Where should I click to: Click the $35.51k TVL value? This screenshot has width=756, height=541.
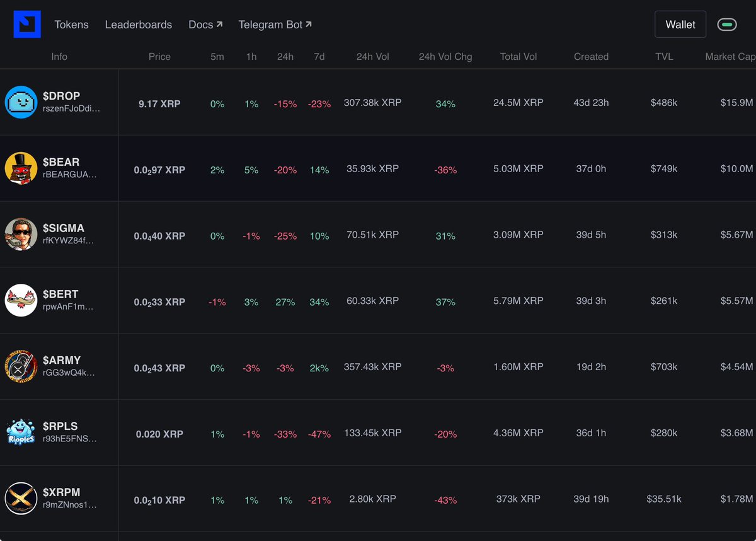664,499
